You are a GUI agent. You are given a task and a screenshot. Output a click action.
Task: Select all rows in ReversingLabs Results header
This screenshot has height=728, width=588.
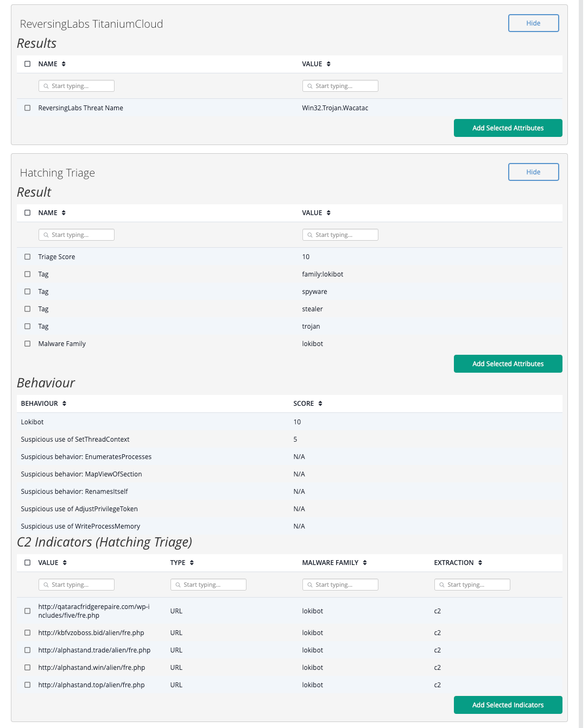pyautogui.click(x=28, y=64)
